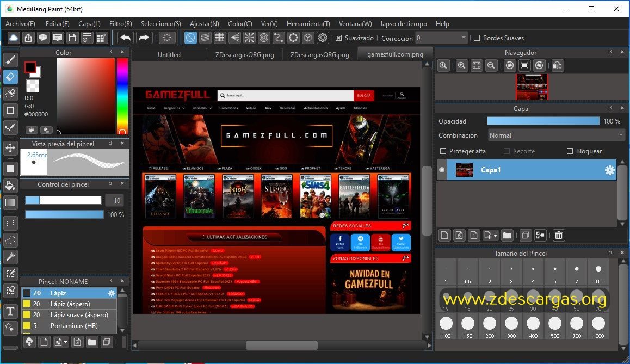
Task: Select the Eraser tool
Action: pyautogui.click(x=10, y=77)
